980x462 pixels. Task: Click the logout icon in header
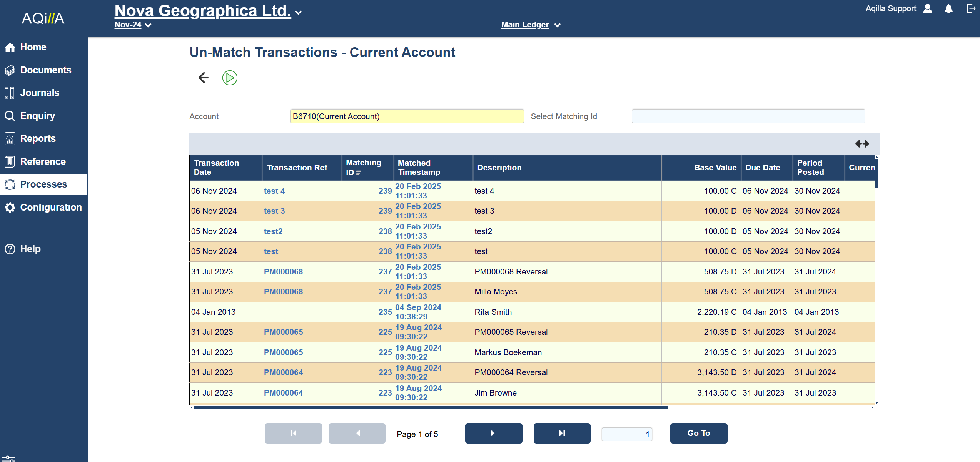971,8
